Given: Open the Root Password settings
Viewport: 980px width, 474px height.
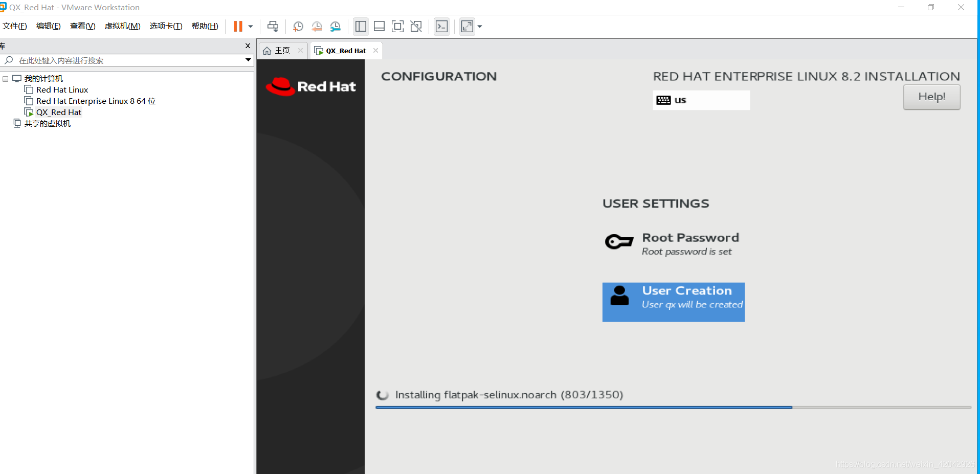Looking at the screenshot, I should point(672,243).
